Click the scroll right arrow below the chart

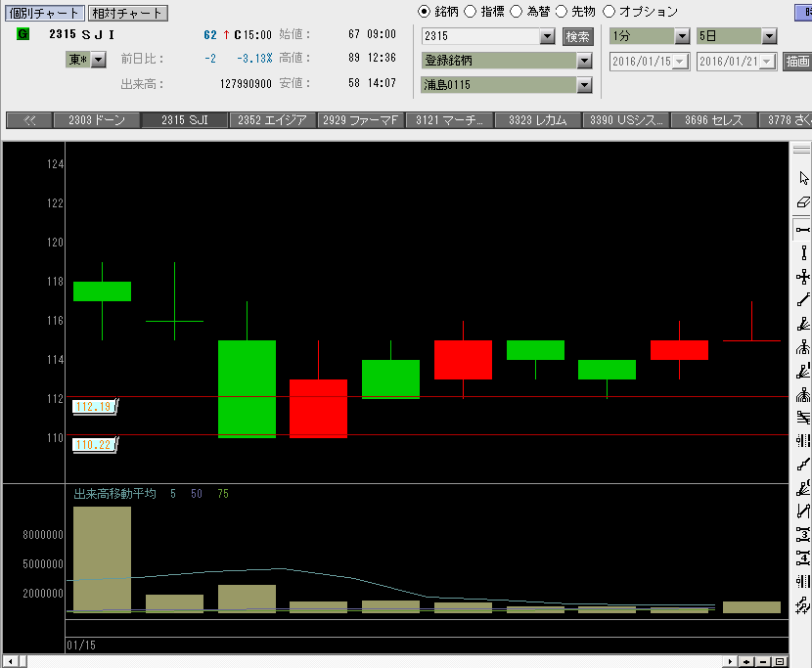tap(730, 661)
